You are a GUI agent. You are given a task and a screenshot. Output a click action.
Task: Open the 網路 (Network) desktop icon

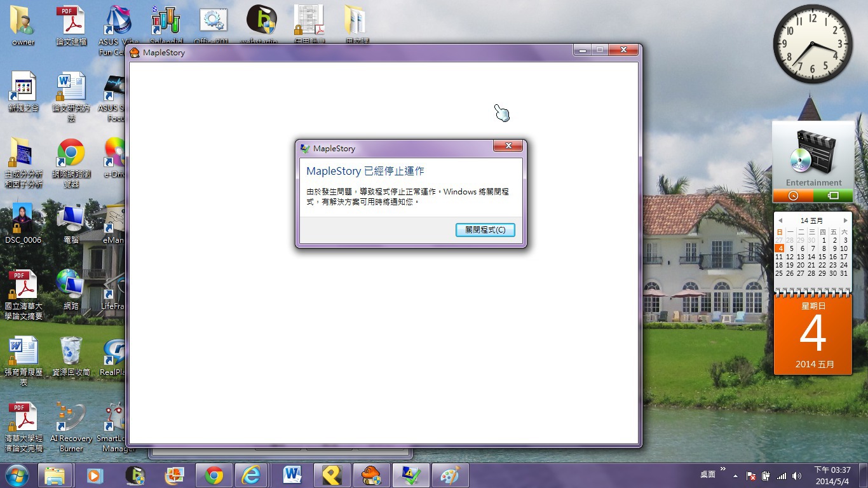(71, 290)
